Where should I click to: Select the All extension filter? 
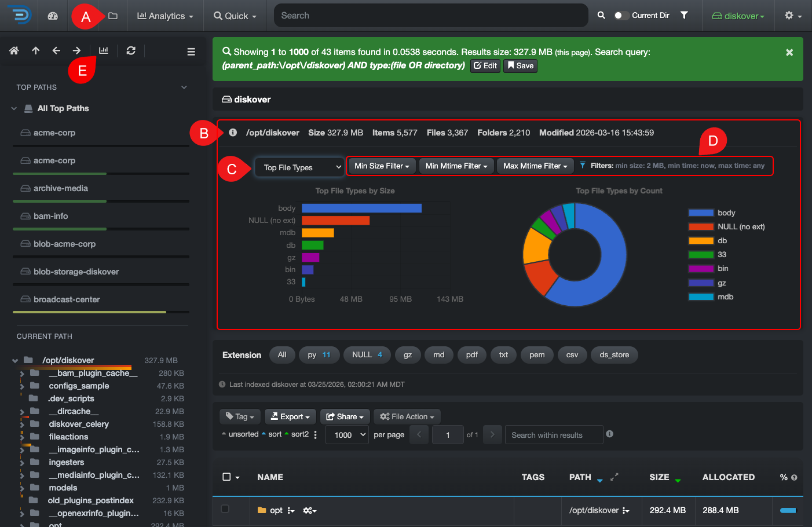[x=282, y=355]
